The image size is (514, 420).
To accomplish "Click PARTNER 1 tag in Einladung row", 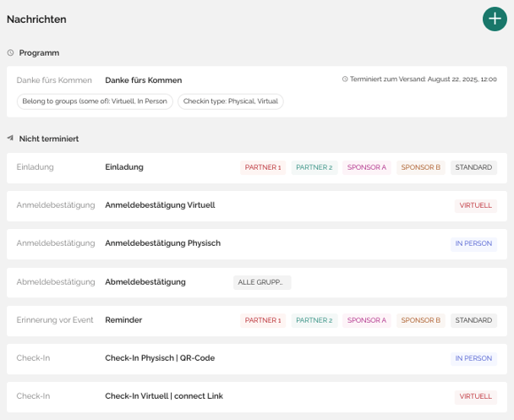I will [x=263, y=167].
